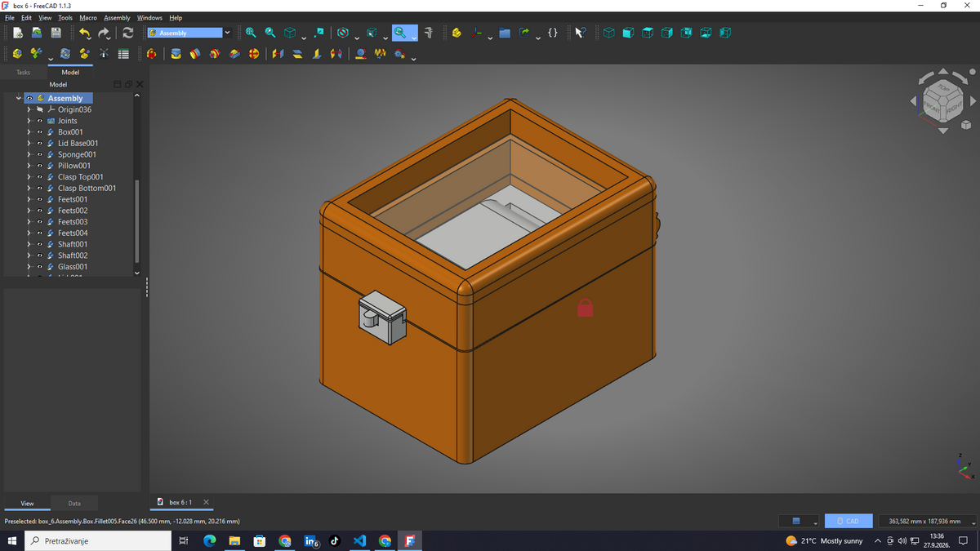This screenshot has height=551, width=980.
Task: Open Visual Studio Code from taskbar
Action: pos(360,540)
